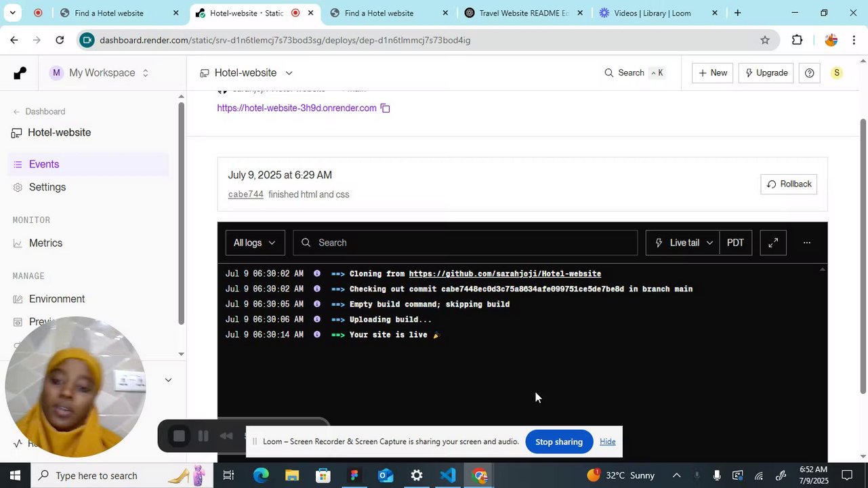Screen dimensions: 868x488
Task: Open the Chrome three-dot menu
Action: [x=854, y=40]
